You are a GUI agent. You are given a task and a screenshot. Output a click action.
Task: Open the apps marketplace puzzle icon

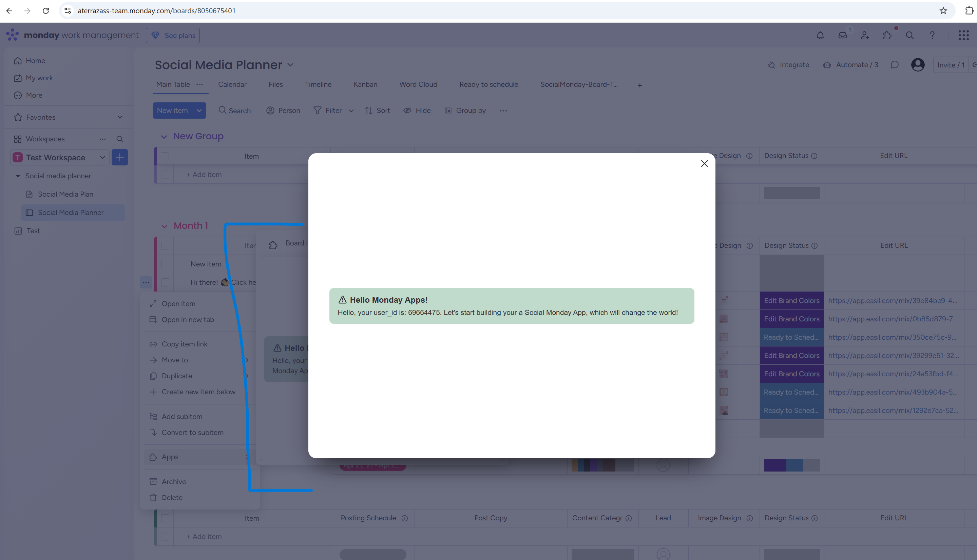click(x=887, y=35)
